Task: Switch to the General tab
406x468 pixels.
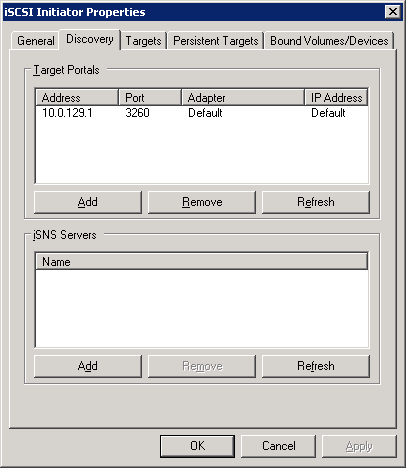Action: coord(36,41)
